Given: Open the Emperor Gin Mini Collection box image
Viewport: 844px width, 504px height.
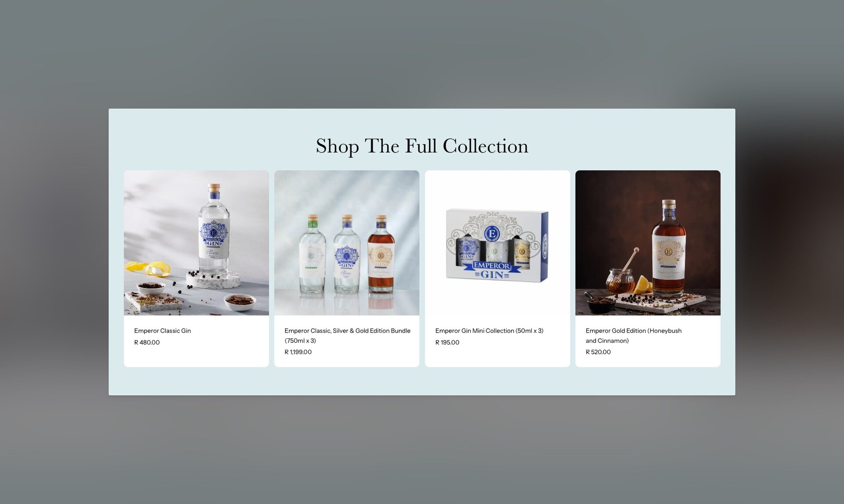Looking at the screenshot, I should tap(497, 243).
